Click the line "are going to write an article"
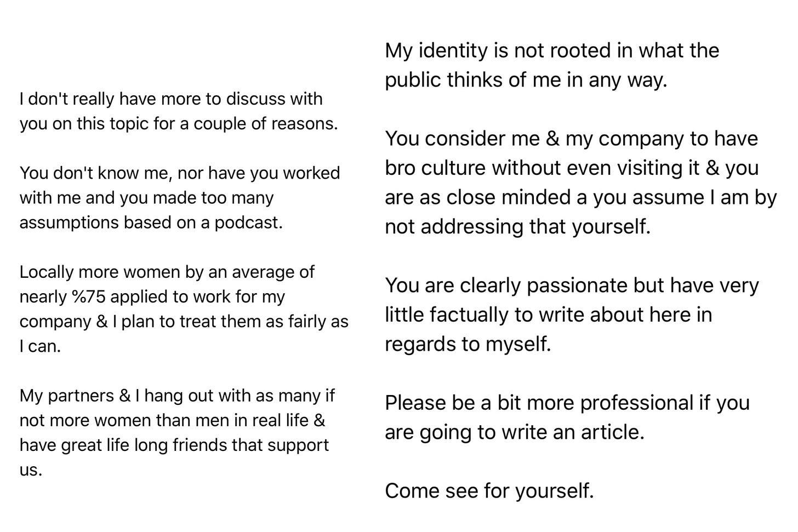The width and height of the screenshot is (798, 532). (x=514, y=433)
